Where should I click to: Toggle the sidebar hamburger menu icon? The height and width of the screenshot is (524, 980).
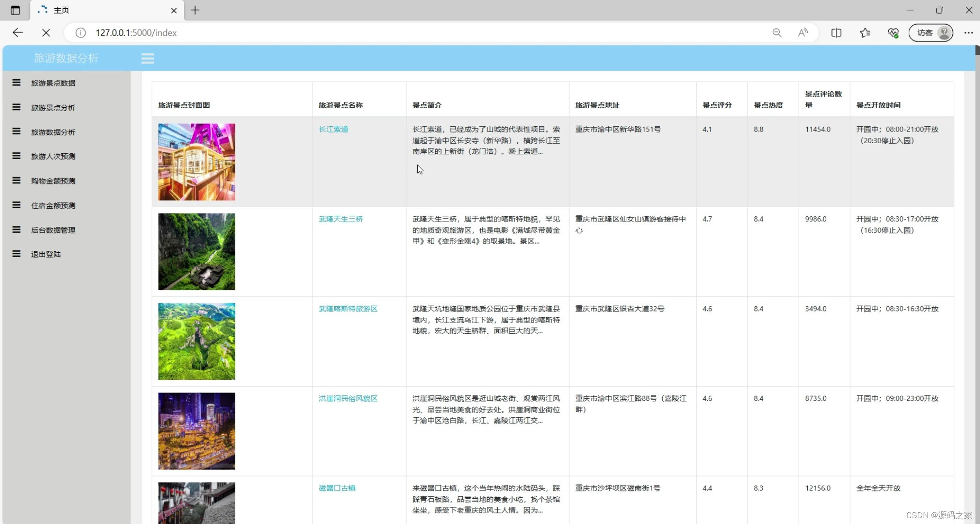[x=147, y=59]
